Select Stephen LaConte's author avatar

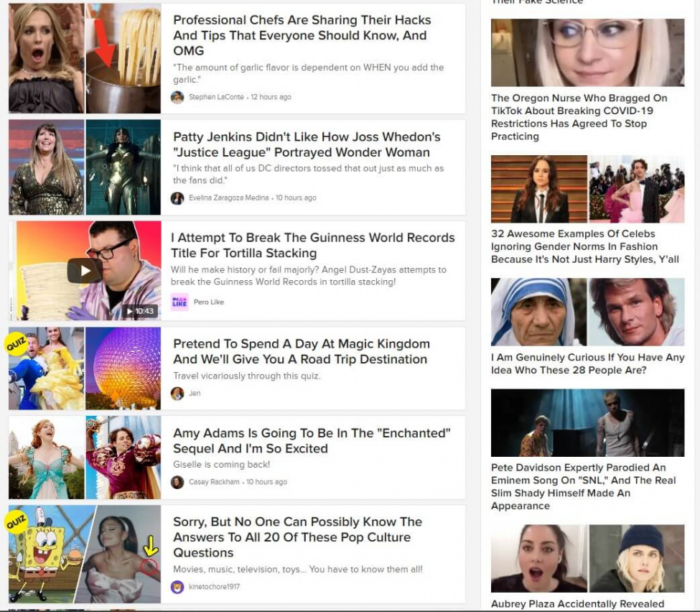click(x=177, y=97)
